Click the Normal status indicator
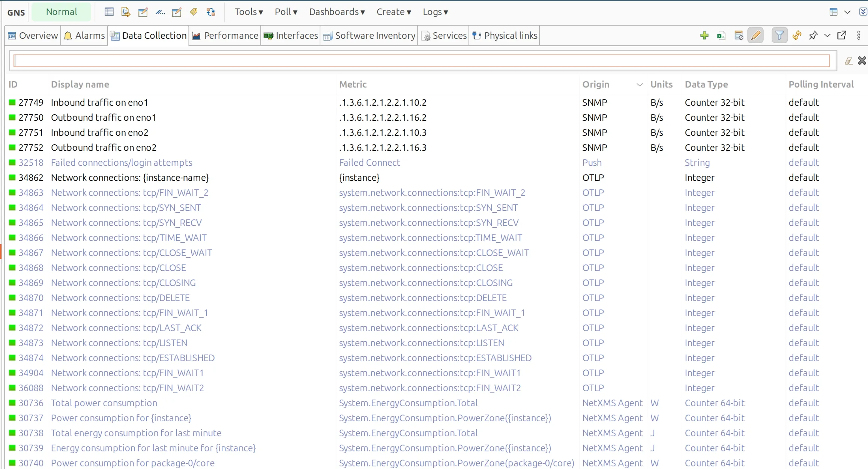This screenshot has width=868, height=469. point(62,12)
